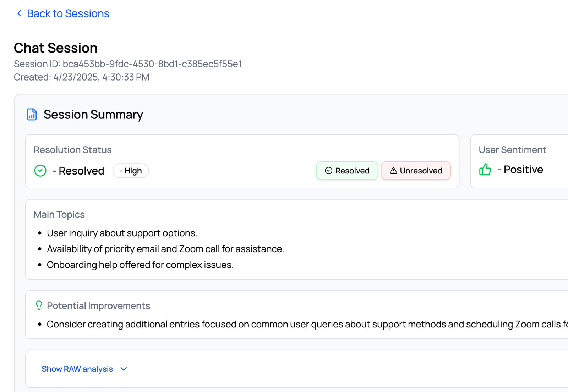Mark the session as Resolved
This screenshot has width=568, height=392.
coord(347,171)
